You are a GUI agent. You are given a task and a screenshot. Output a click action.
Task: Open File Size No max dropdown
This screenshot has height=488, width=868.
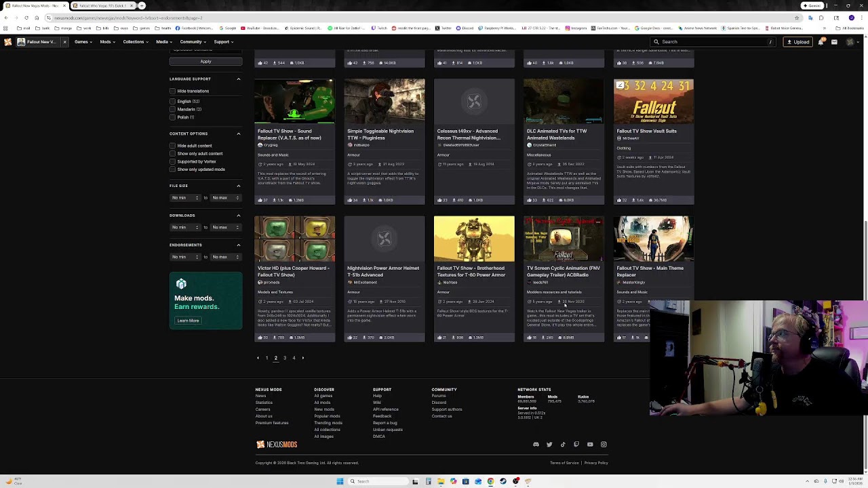(226, 198)
